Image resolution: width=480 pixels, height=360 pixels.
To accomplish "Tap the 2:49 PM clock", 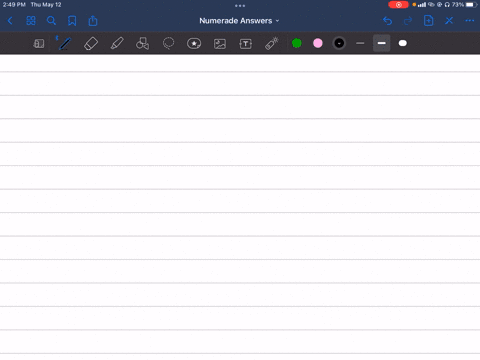I will (14, 5).
